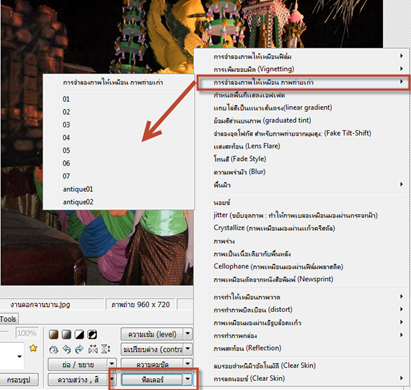Click the ความคมชัด sharpen button
Viewport: 411px width, 390px height.
(x=152, y=364)
